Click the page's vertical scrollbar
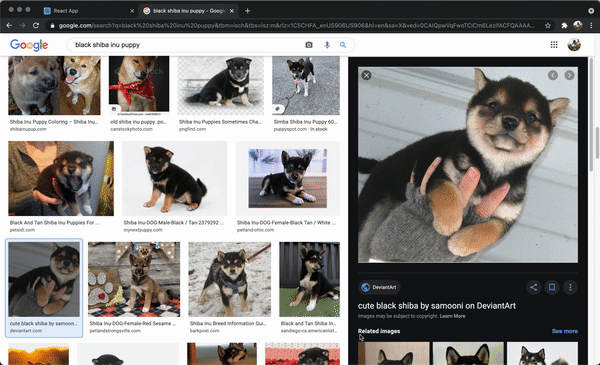The width and height of the screenshot is (600, 365). click(597, 143)
